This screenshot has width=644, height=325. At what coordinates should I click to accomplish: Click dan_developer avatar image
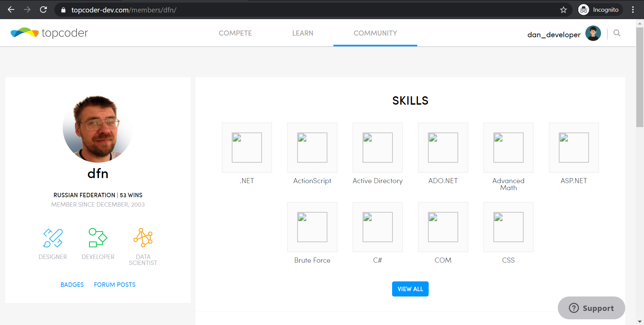pyautogui.click(x=593, y=33)
